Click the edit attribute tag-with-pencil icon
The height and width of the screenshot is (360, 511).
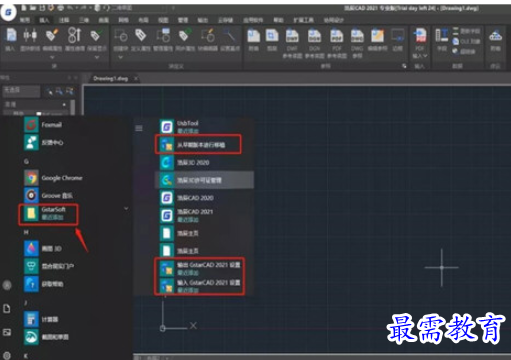(52, 35)
